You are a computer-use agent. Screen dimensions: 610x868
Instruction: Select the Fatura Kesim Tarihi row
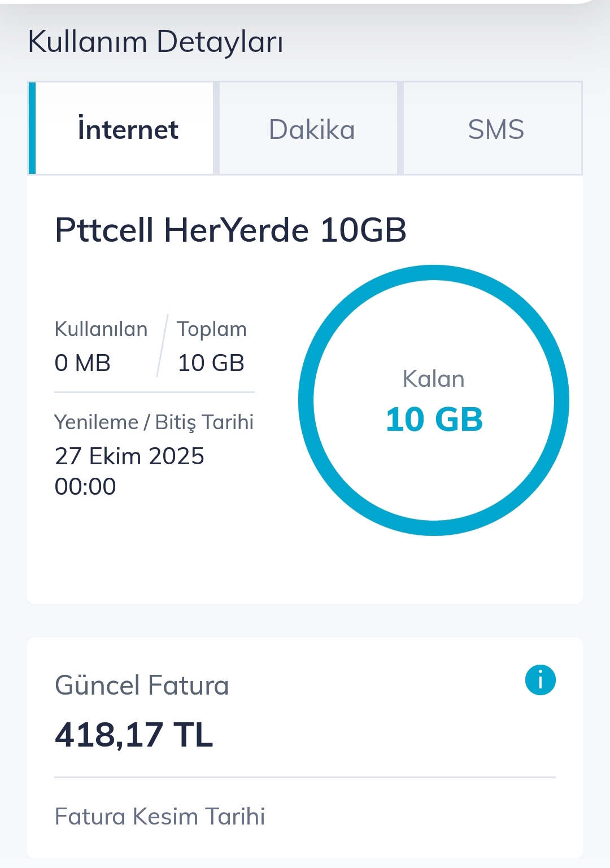[x=160, y=817]
